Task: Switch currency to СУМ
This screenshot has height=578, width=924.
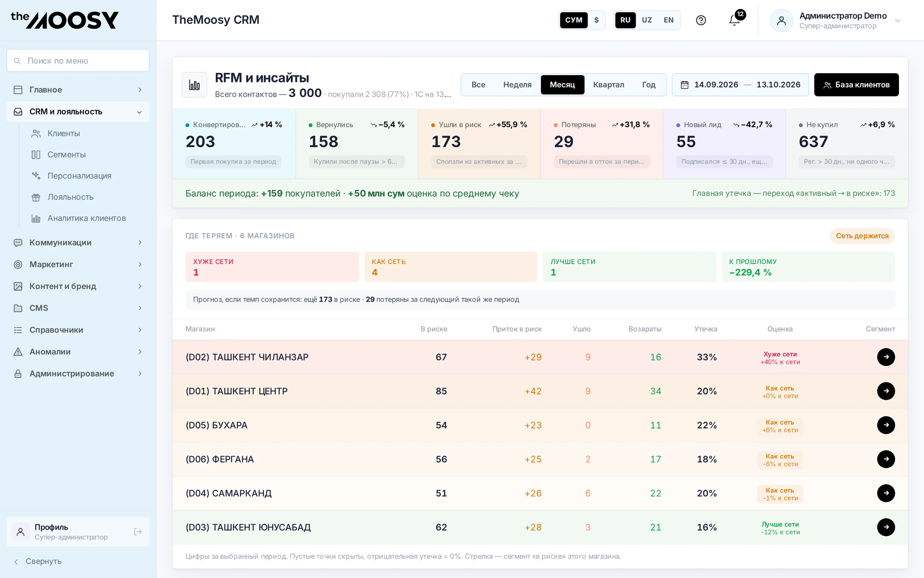Action: tap(574, 20)
